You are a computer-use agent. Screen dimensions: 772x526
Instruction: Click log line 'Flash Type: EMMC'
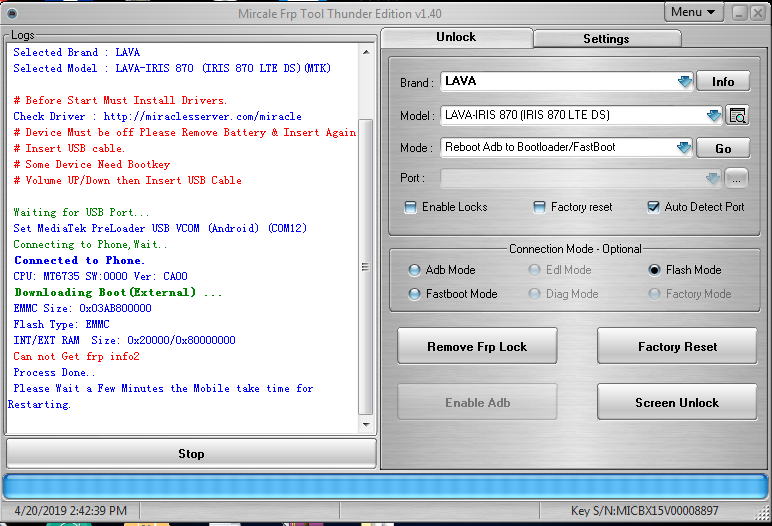pos(62,325)
